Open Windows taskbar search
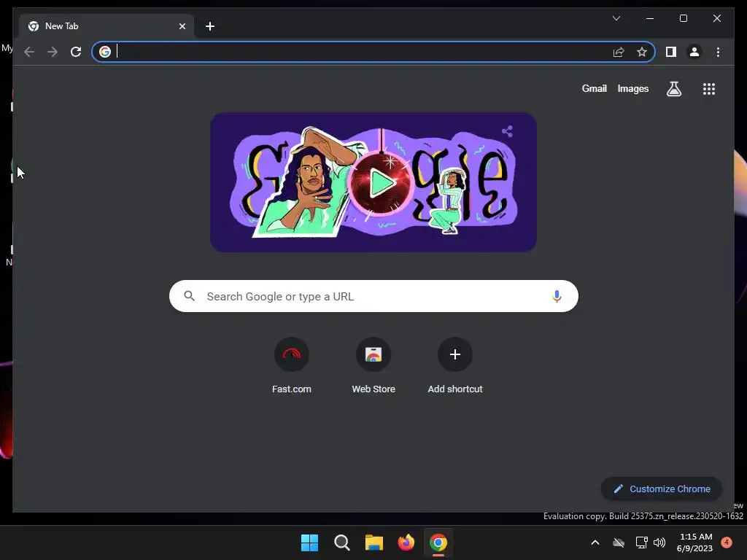Image resolution: width=747 pixels, height=560 pixels. pos(342,542)
